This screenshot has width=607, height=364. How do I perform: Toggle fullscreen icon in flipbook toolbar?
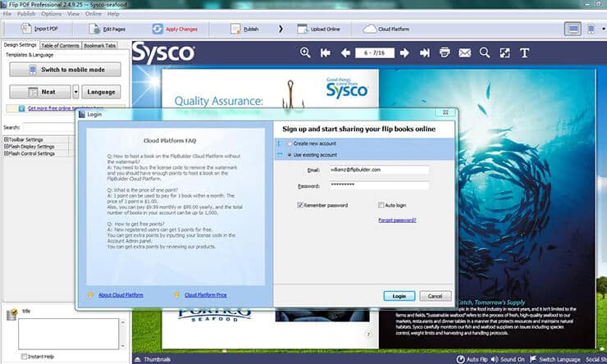click(504, 52)
